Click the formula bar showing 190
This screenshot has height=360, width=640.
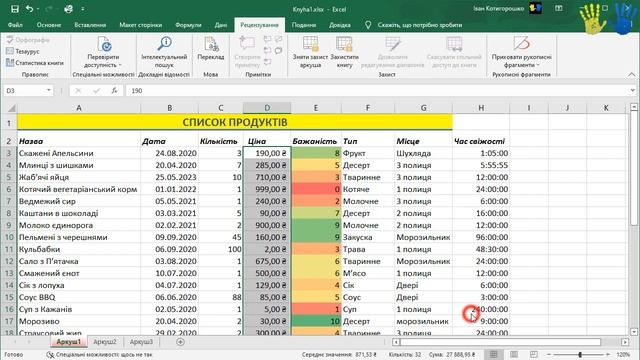tap(378, 91)
